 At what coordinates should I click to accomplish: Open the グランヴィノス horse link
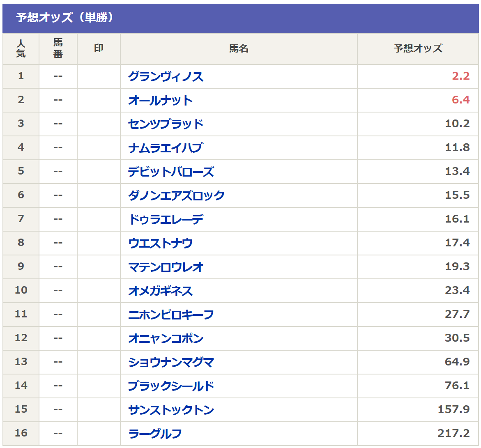click(x=166, y=77)
